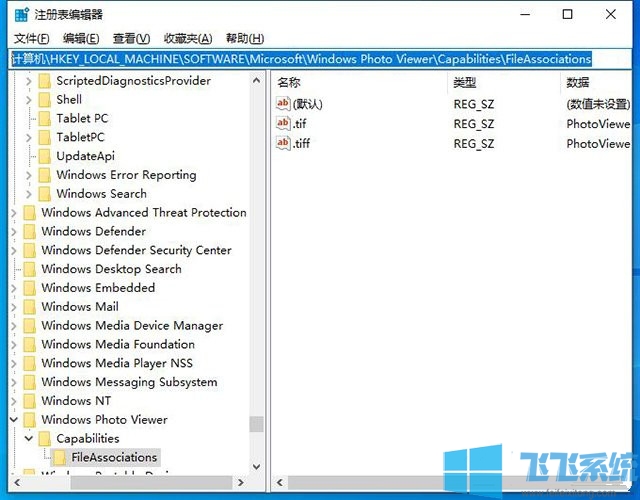Click REG_SZ type of .tiff row

point(474,144)
